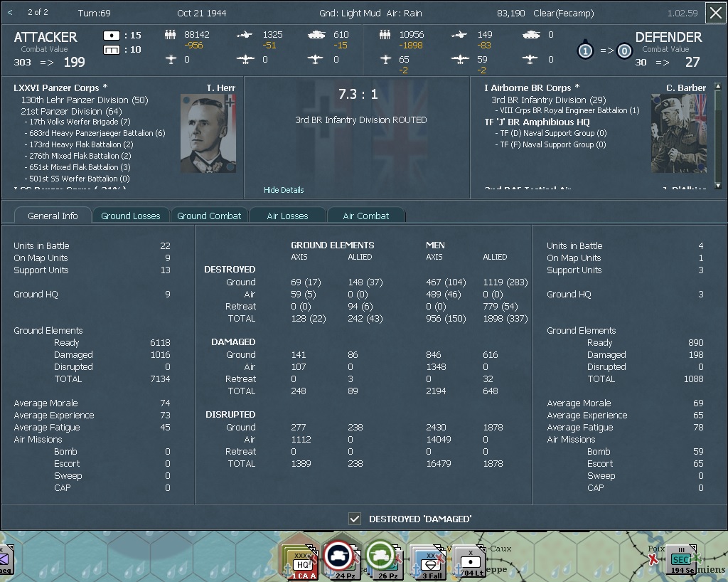Select I Airborne BR Corps in defender list
Viewport: 728px width, 582px height.
point(532,88)
